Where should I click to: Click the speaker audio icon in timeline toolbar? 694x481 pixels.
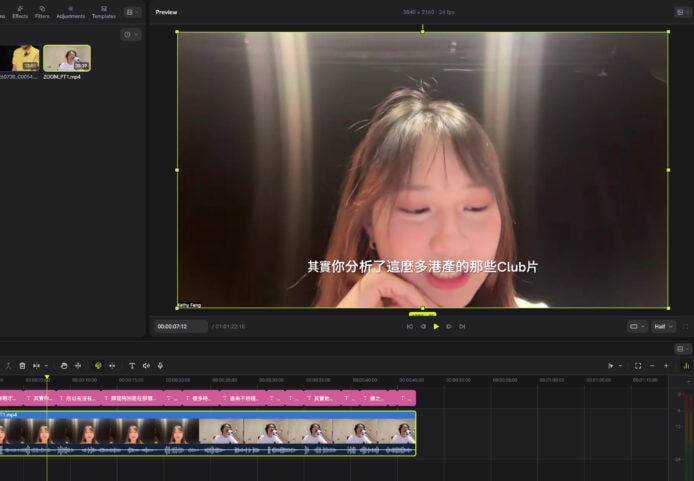click(146, 366)
